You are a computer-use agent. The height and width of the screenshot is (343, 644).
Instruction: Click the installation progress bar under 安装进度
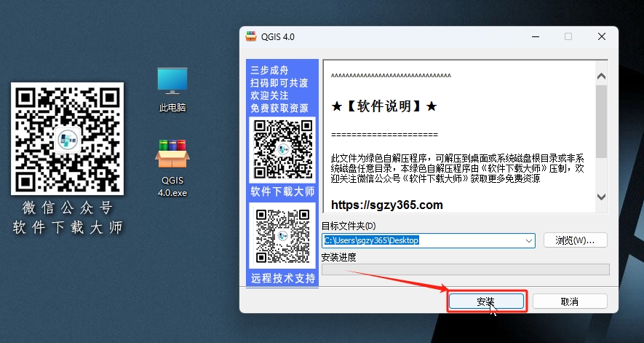pyautogui.click(x=465, y=269)
